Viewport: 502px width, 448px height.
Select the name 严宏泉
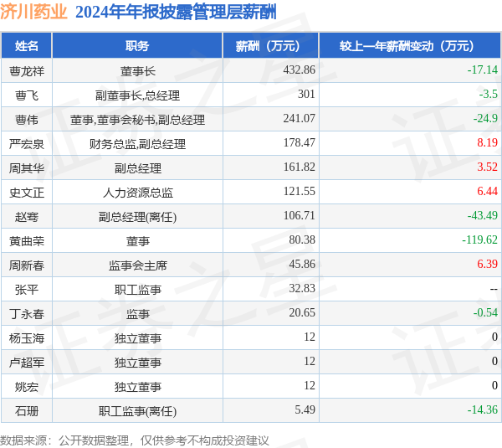tap(27, 144)
